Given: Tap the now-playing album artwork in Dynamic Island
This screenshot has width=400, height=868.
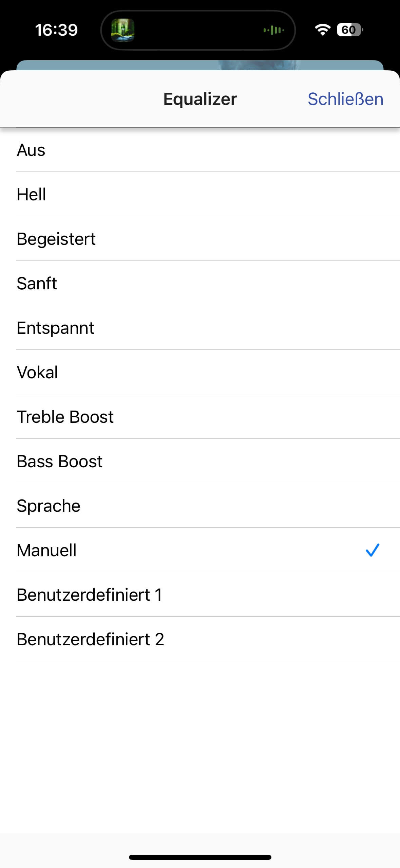Looking at the screenshot, I should coord(123,30).
